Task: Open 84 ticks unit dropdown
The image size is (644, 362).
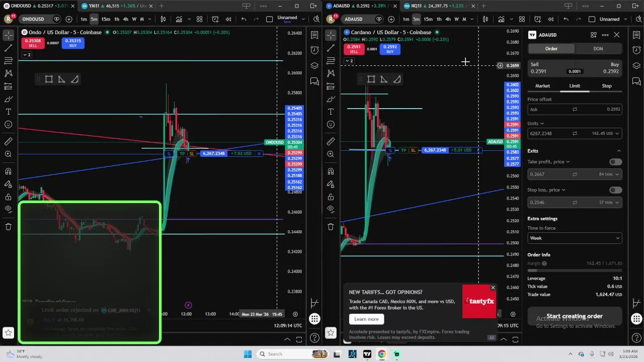Action: 609,174
